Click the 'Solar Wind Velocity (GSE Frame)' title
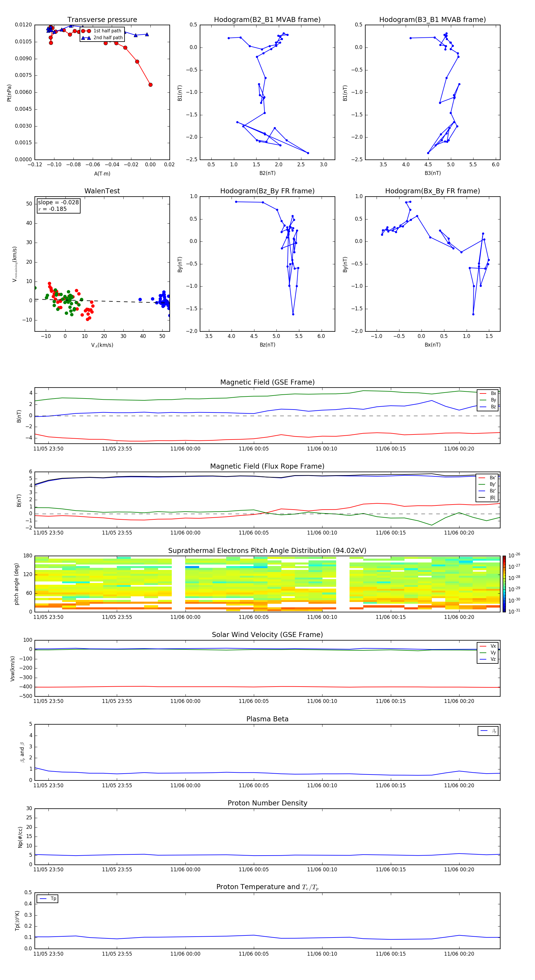This screenshot has width=535, height=980. (x=267, y=635)
